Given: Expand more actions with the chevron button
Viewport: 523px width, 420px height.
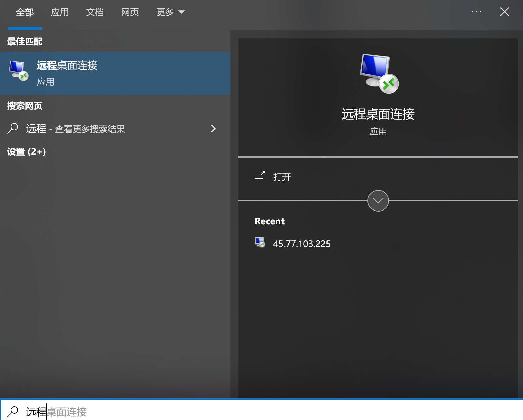Looking at the screenshot, I should click(378, 201).
